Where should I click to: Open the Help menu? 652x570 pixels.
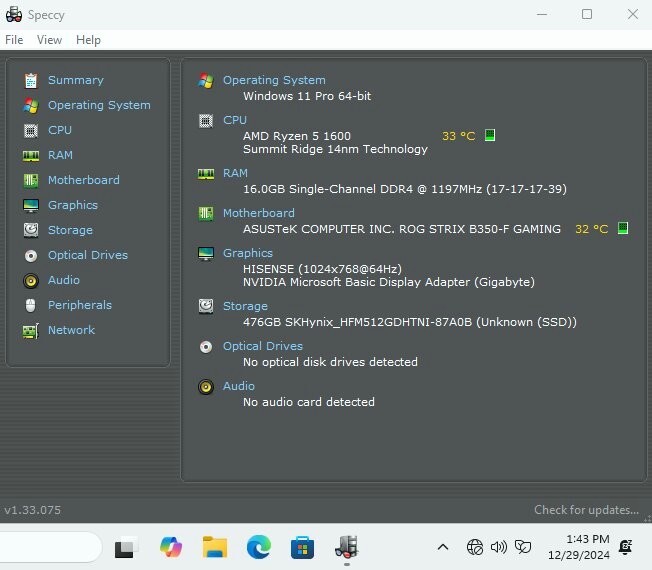88,40
